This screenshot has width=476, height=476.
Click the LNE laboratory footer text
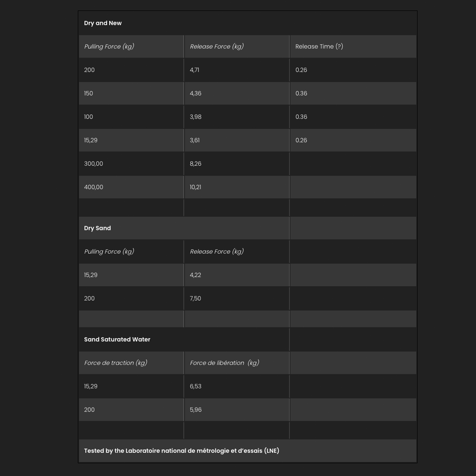click(182, 451)
